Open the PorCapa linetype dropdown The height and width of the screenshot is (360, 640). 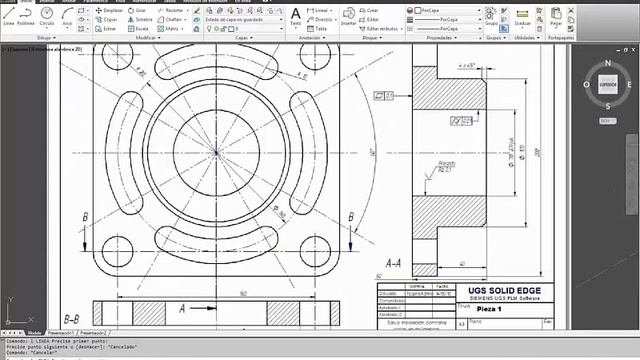(x=448, y=29)
